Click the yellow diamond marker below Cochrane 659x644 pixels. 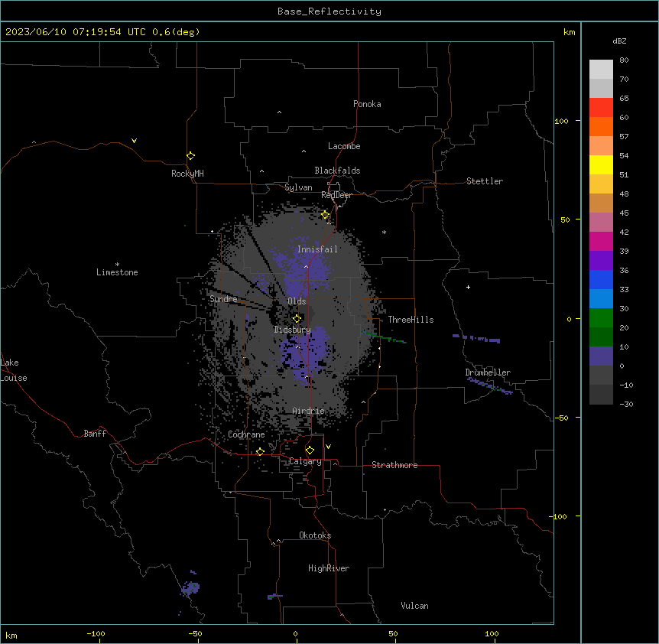pos(260,452)
